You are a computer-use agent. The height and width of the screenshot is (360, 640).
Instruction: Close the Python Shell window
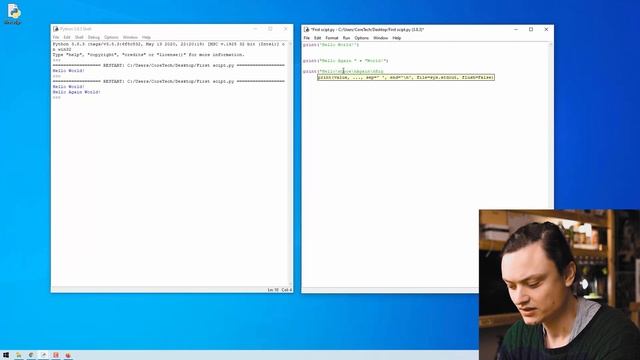point(285,29)
